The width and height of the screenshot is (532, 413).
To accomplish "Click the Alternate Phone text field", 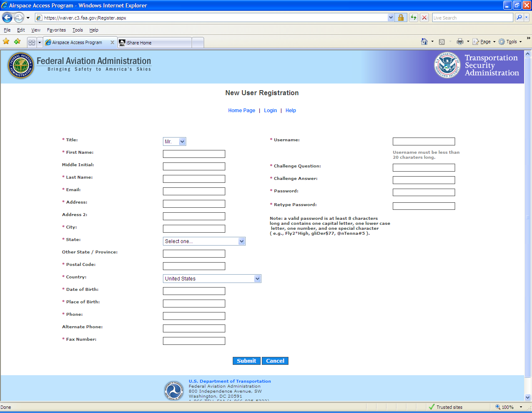I will (x=194, y=329).
